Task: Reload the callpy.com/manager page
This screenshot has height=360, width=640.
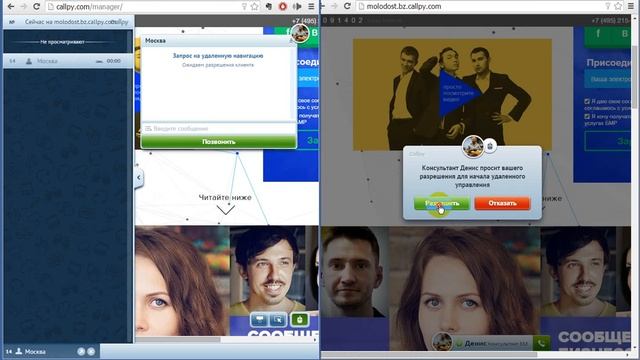Action: (x=36, y=7)
